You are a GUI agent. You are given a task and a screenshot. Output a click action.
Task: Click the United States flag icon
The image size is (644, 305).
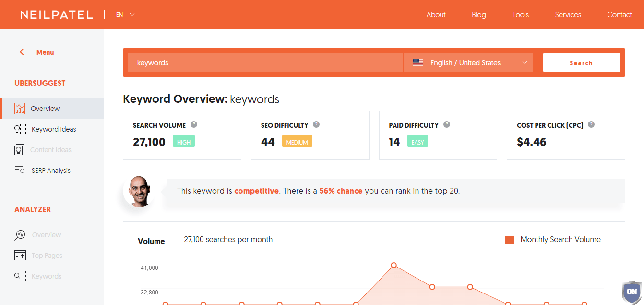tap(418, 62)
